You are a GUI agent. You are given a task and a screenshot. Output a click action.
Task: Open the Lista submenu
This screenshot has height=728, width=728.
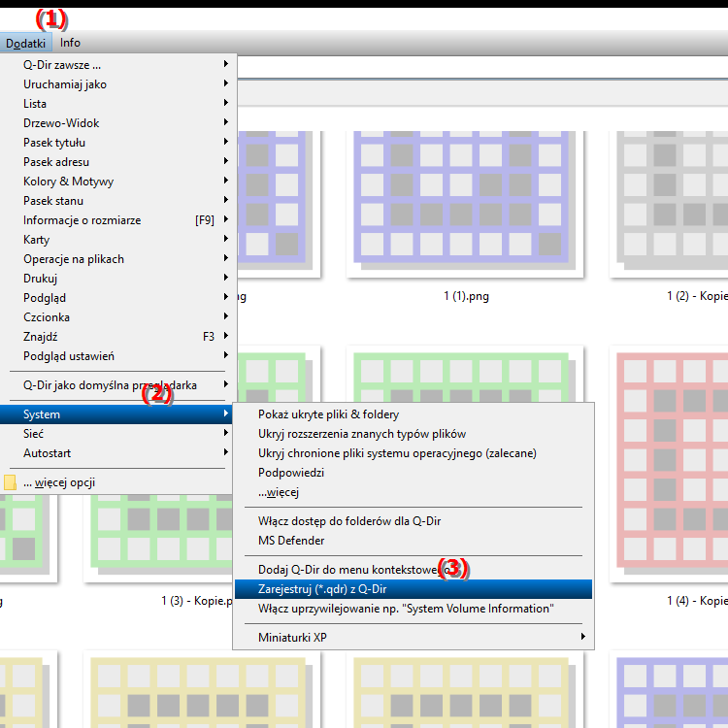click(117, 104)
